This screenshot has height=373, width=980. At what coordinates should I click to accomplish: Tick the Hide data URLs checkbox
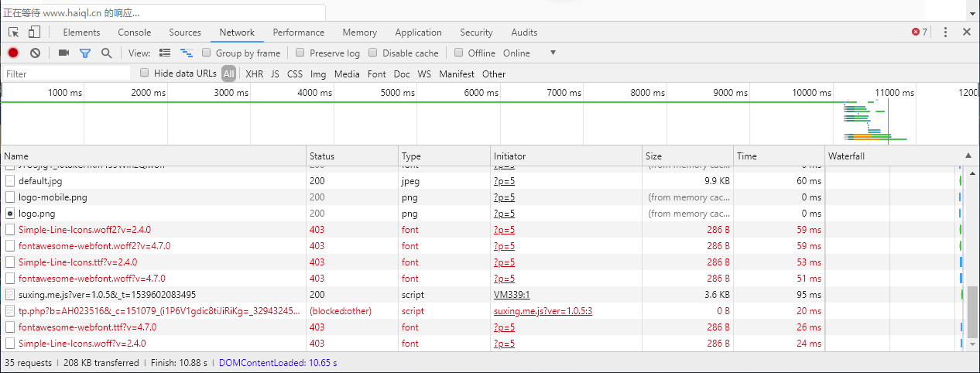[145, 74]
